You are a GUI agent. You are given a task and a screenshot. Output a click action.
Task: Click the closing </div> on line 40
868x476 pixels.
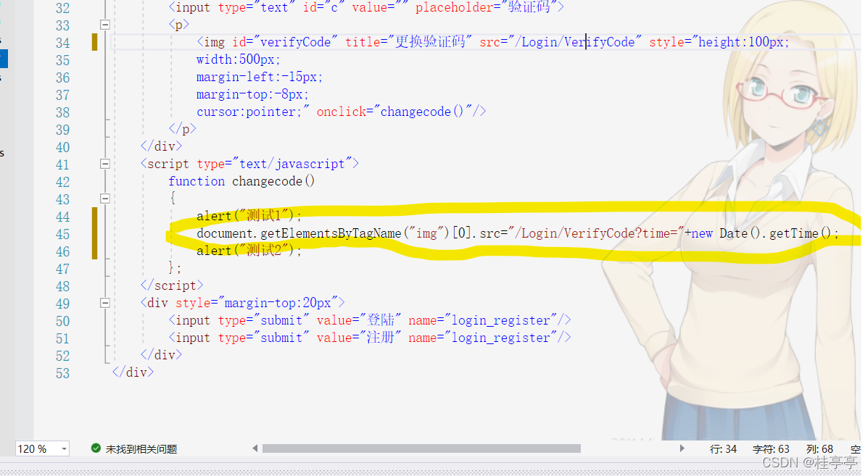161,146
